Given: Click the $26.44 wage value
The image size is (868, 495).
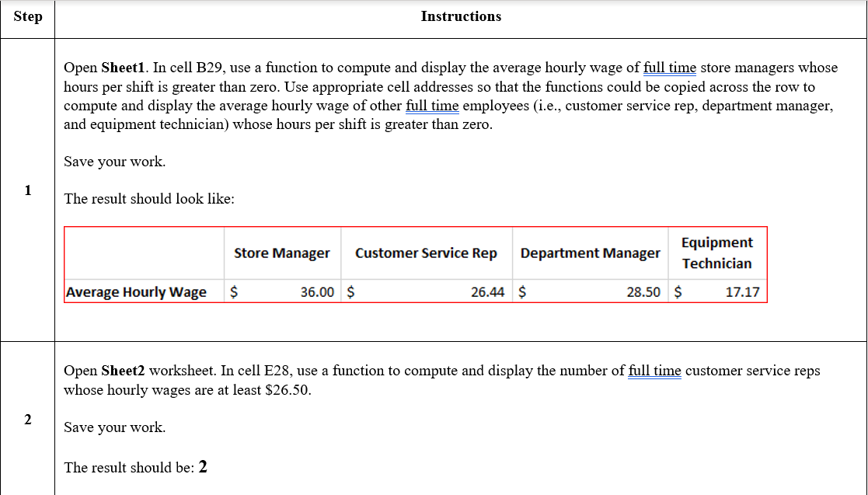Looking at the screenshot, I should coord(427,291).
